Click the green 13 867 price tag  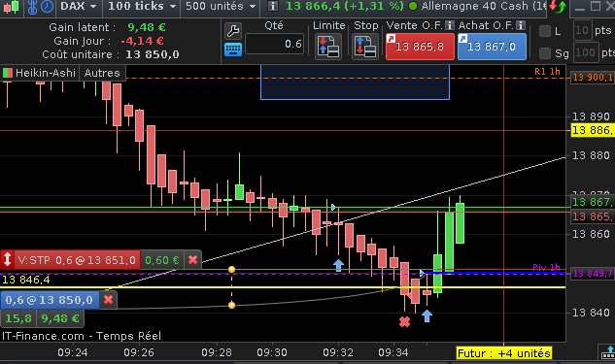coord(593,202)
